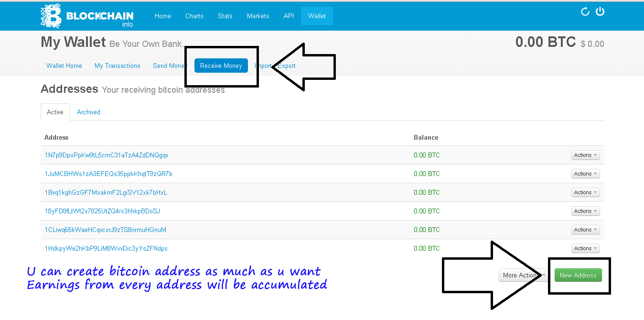The image size is (644, 320).
Task: Click the power logout icon
Action: point(600,11)
